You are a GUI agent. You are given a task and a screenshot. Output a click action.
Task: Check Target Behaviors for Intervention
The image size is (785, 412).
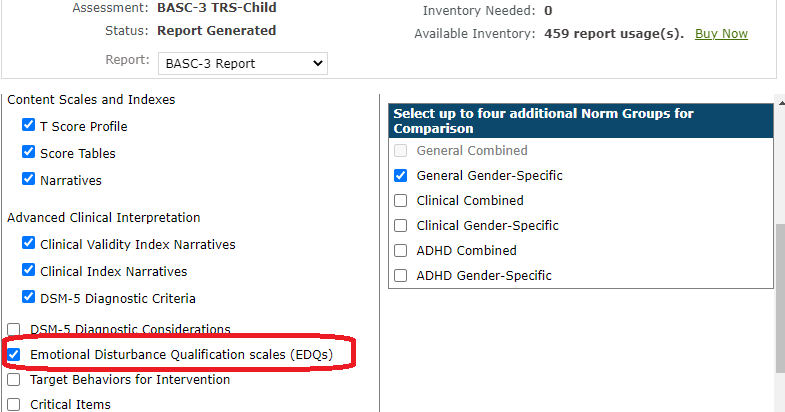[14, 380]
